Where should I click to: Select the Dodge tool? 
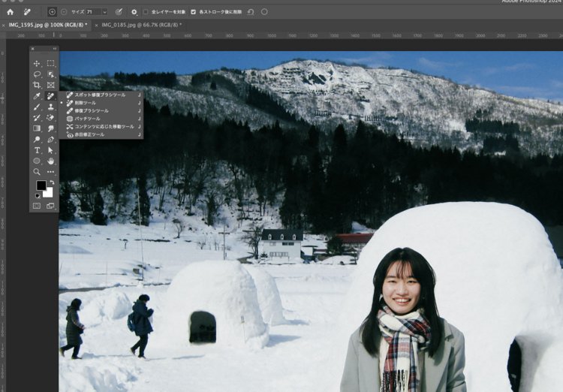point(37,140)
